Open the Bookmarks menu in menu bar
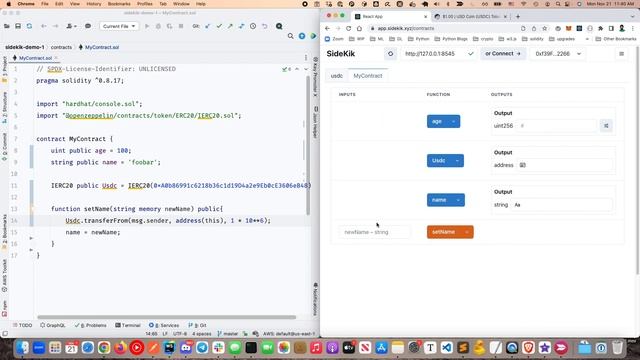 tap(119, 4)
